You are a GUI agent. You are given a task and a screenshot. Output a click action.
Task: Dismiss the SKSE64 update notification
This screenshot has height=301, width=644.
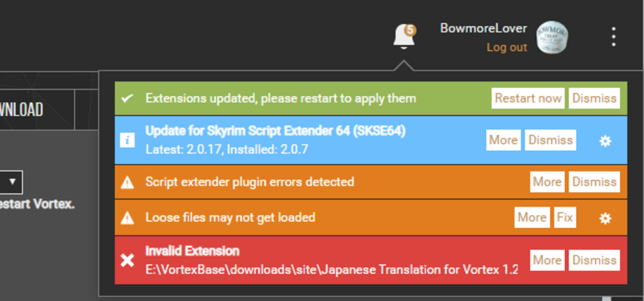(x=550, y=140)
